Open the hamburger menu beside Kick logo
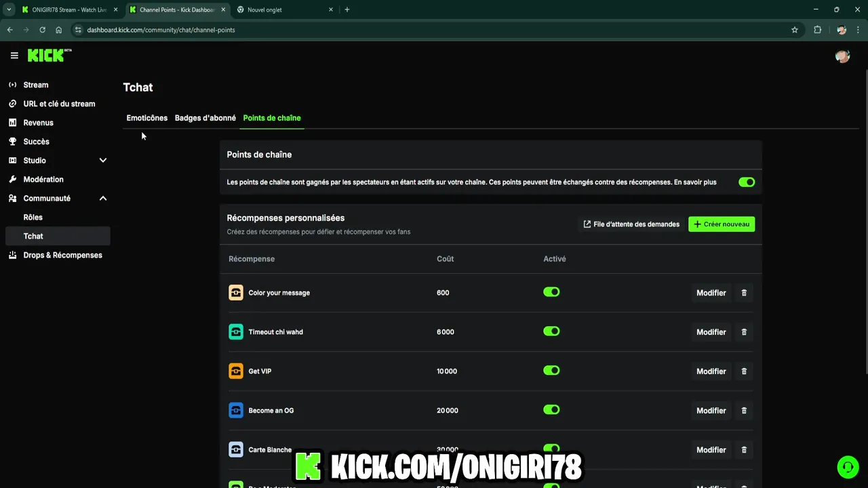868x488 pixels. (14, 56)
